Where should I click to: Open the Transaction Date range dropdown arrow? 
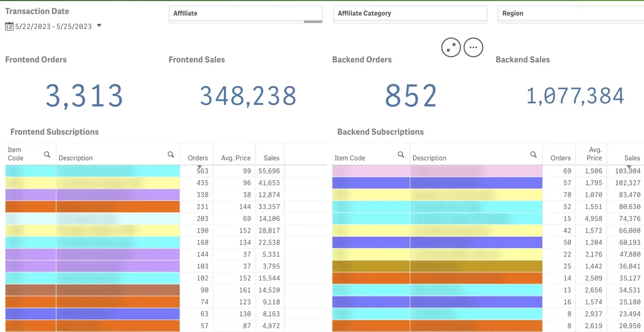point(99,26)
